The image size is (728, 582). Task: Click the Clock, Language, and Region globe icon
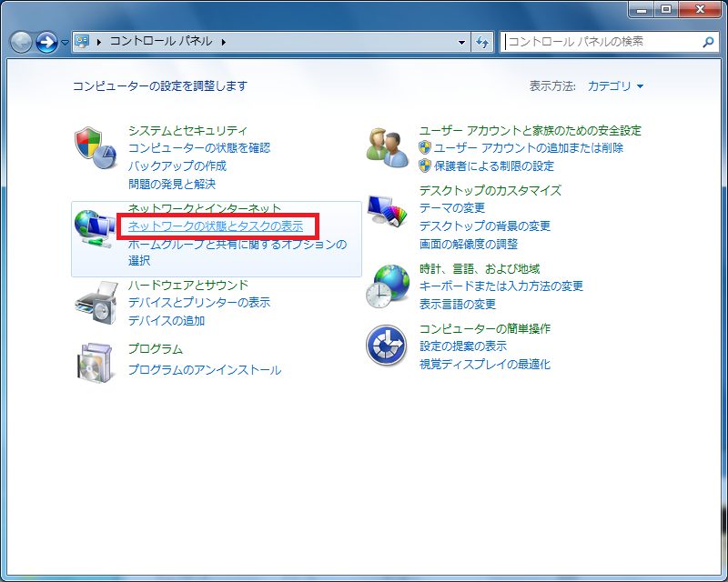coord(388,286)
